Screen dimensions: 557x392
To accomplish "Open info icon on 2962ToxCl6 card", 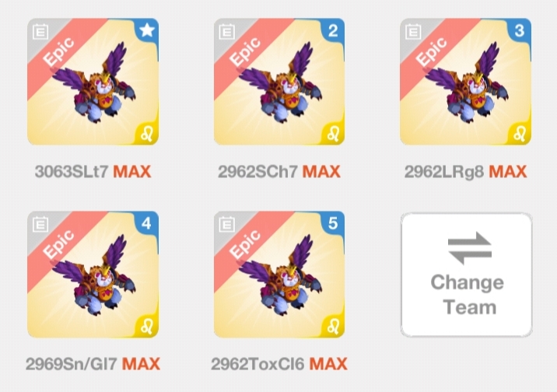I will [x=226, y=225].
